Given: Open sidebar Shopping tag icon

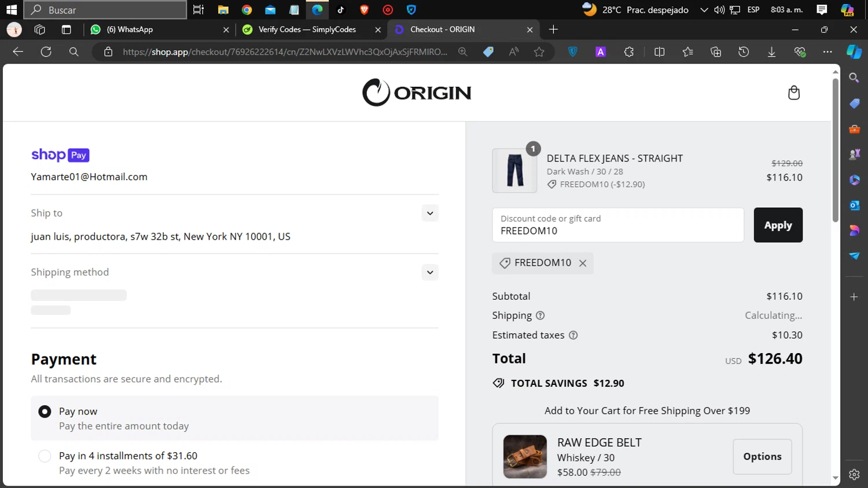Looking at the screenshot, I should (854, 103).
